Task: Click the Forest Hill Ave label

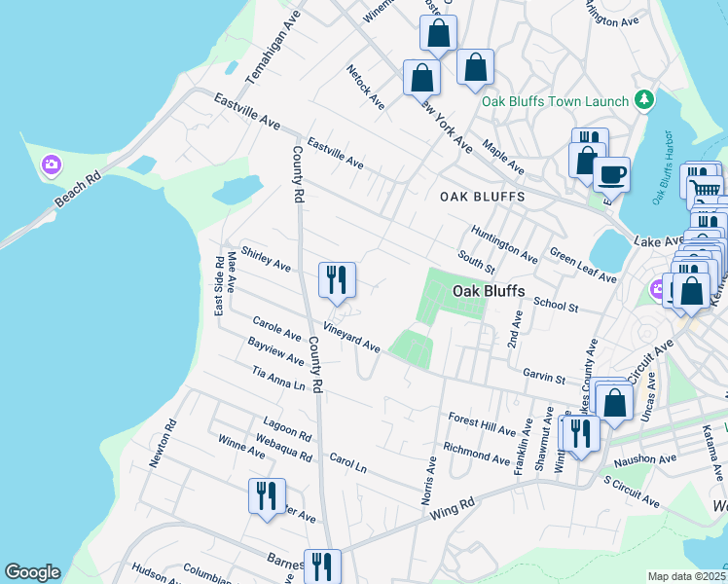Action: point(482,424)
